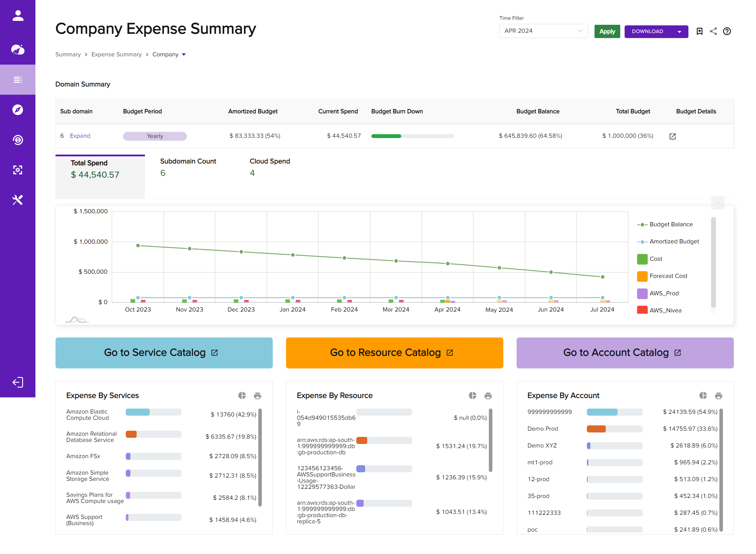Image resolution: width=756 pixels, height=554 pixels.
Task: Click the Demo Prod account usage bar
Action: pyautogui.click(x=614, y=429)
